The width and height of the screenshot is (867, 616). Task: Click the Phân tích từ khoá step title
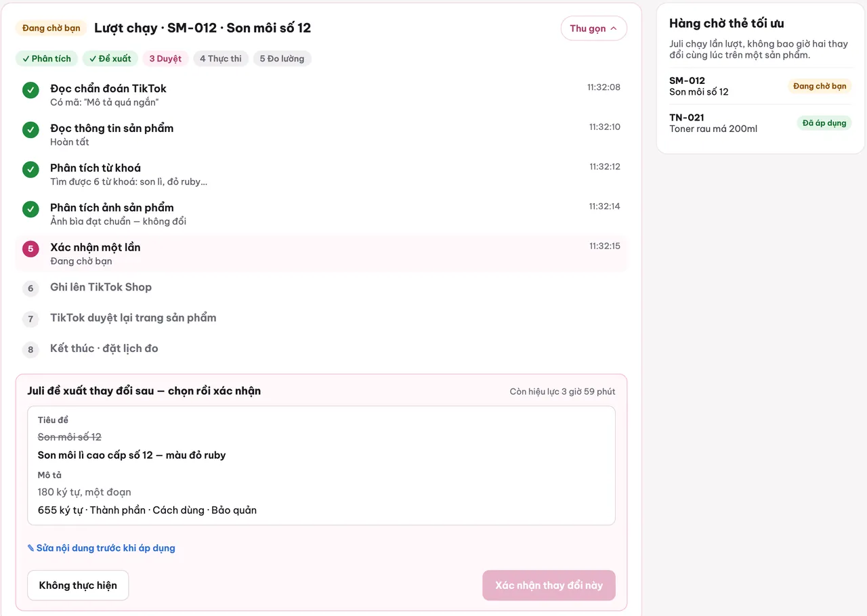pyautogui.click(x=96, y=168)
